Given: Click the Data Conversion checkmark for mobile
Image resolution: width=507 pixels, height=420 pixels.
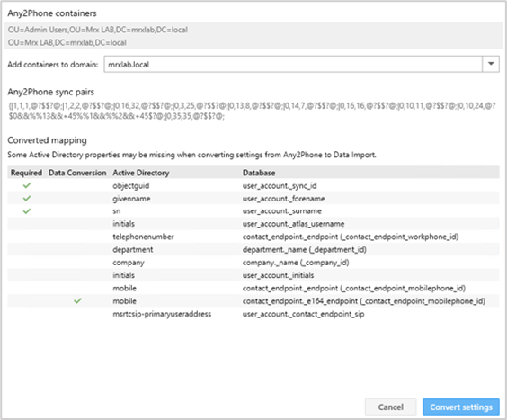Looking at the screenshot, I should (x=77, y=301).
